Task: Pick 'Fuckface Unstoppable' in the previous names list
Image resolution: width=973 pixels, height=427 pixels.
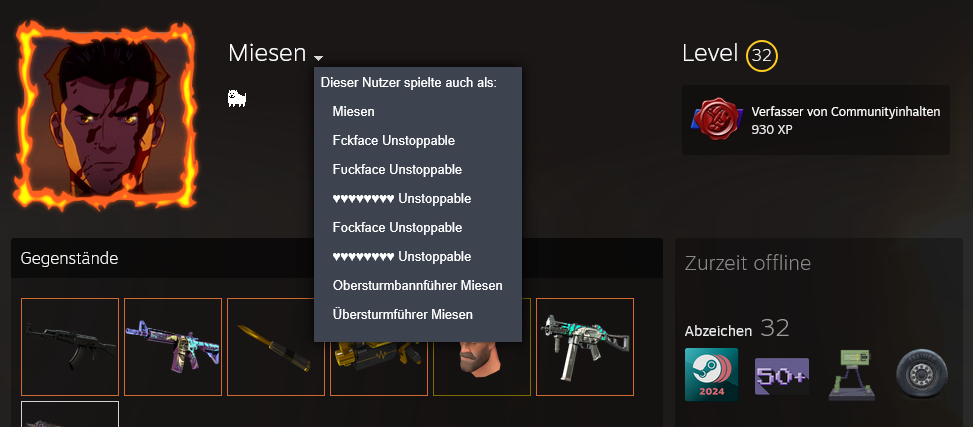Action: 397,169
